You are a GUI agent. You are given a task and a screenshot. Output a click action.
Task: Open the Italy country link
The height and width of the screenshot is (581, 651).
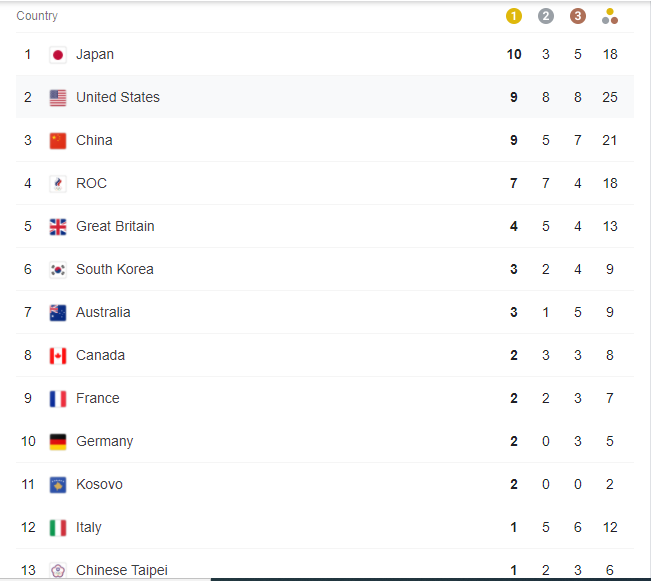click(x=89, y=527)
